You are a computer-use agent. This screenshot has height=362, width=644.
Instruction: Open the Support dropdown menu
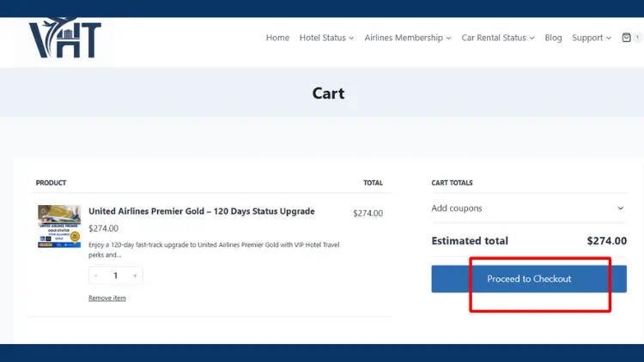pyautogui.click(x=592, y=38)
